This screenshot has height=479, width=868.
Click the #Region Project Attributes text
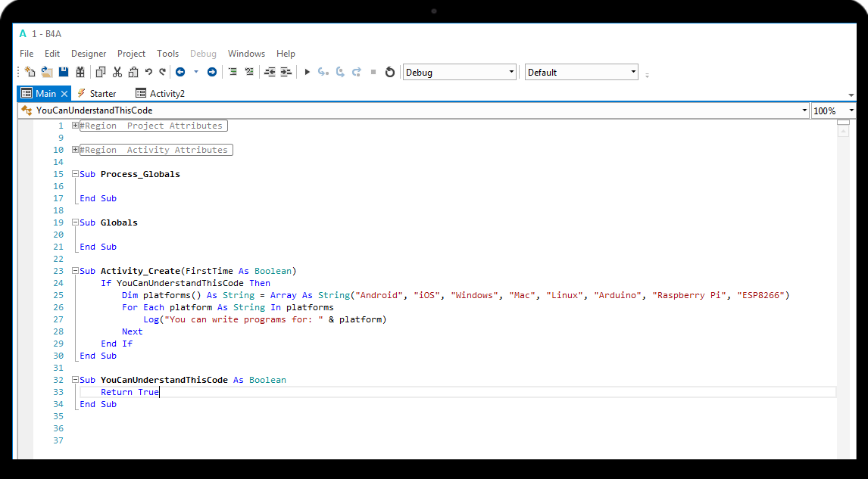click(x=151, y=126)
